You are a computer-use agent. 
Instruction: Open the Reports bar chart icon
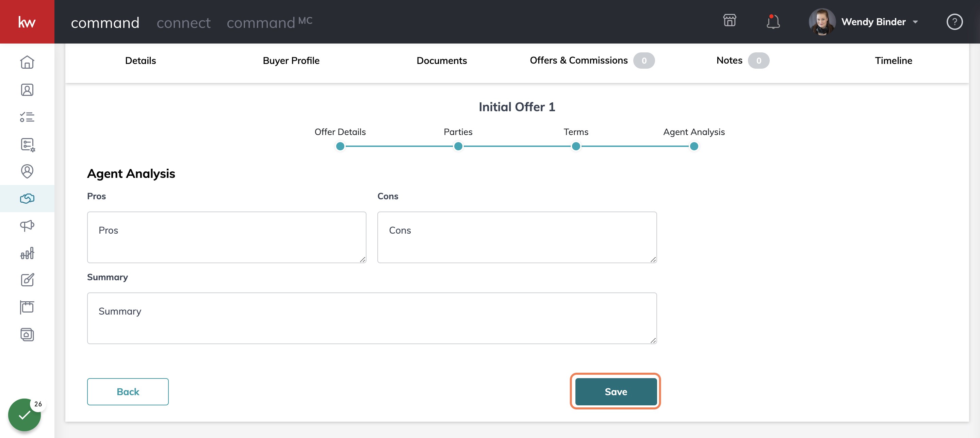(x=27, y=253)
